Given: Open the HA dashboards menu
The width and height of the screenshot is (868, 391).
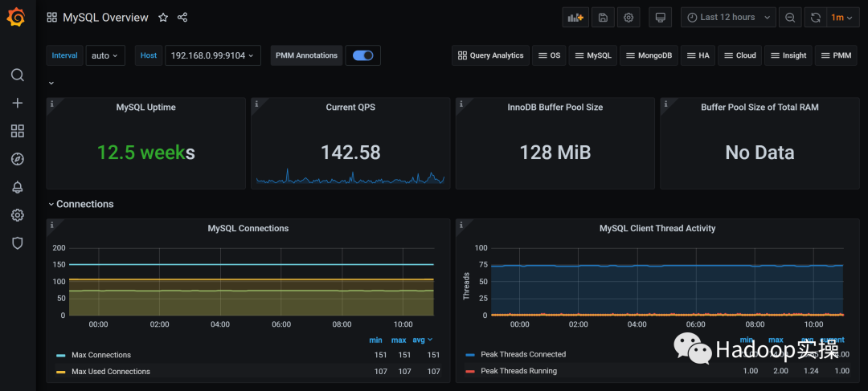Looking at the screenshot, I should (x=698, y=55).
